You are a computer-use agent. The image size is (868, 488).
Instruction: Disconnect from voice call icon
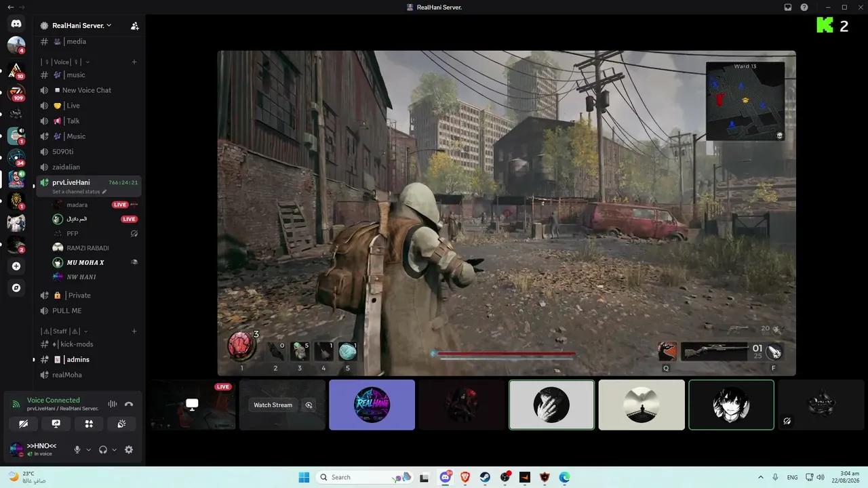point(129,405)
